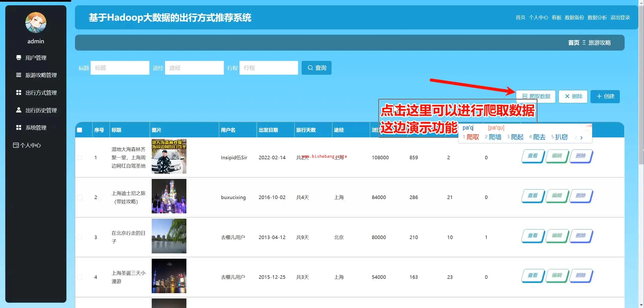The image size is (644, 308).
Task: Focus the 标题 search input field
Action: (120, 68)
